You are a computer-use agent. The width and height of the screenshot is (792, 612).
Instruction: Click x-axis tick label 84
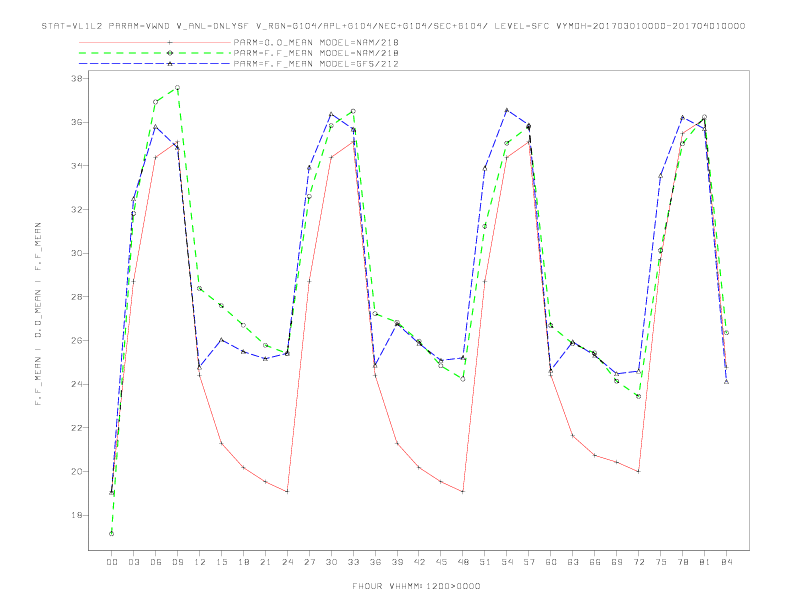[726, 562]
